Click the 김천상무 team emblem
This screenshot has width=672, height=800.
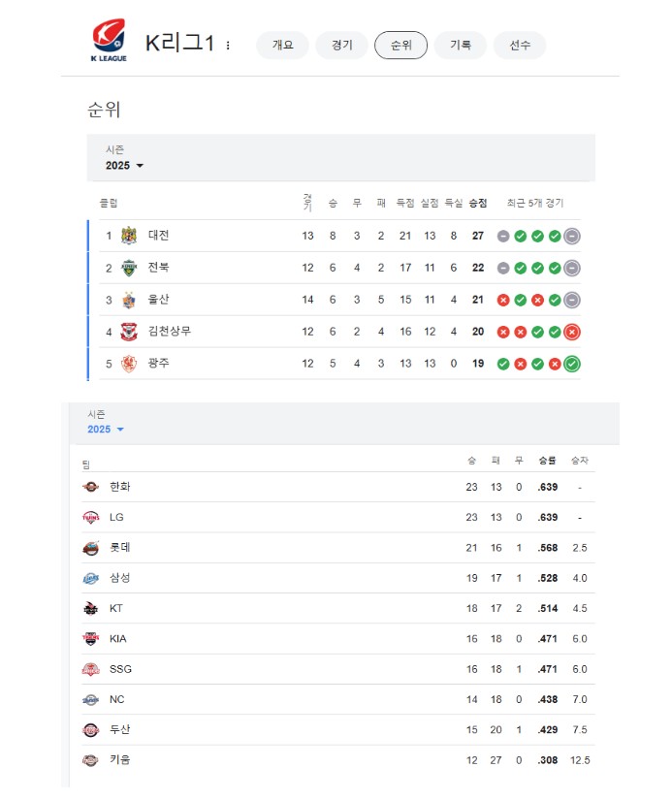(x=129, y=332)
